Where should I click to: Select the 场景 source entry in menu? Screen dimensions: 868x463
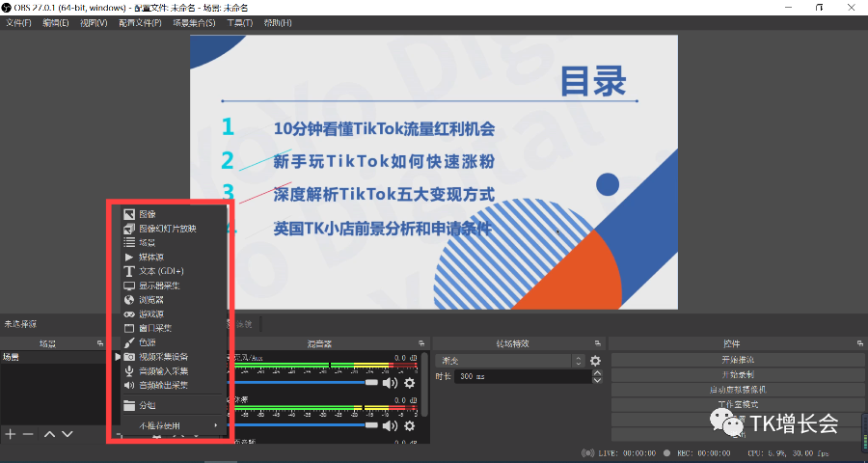[x=173, y=242]
